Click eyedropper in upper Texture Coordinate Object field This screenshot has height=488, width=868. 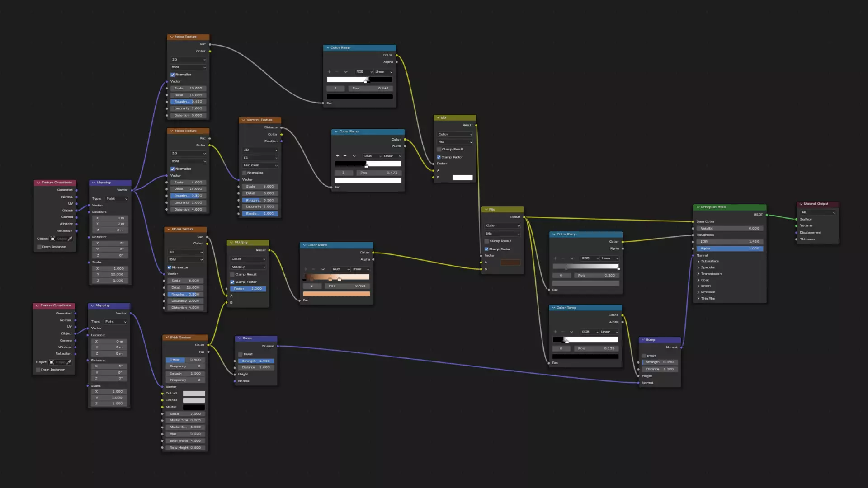click(70, 239)
